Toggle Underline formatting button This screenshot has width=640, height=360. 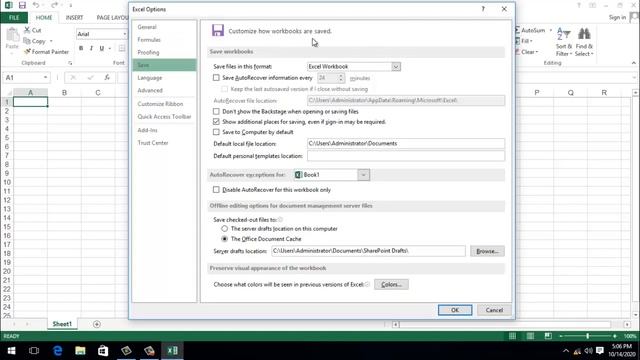(102, 48)
